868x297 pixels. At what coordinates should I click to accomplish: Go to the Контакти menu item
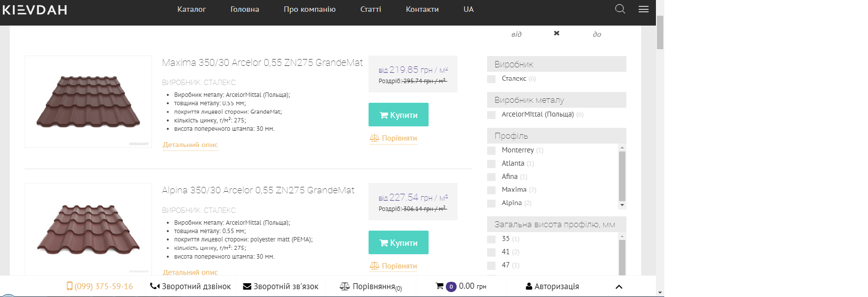[422, 9]
